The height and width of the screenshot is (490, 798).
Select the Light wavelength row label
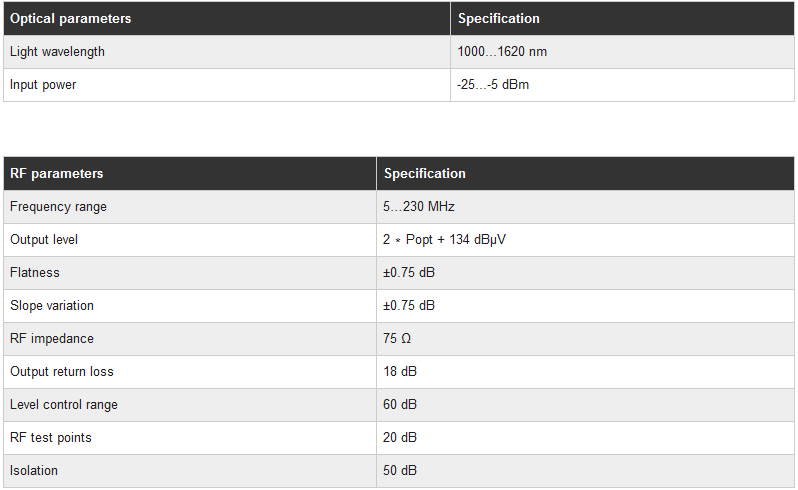(x=57, y=52)
